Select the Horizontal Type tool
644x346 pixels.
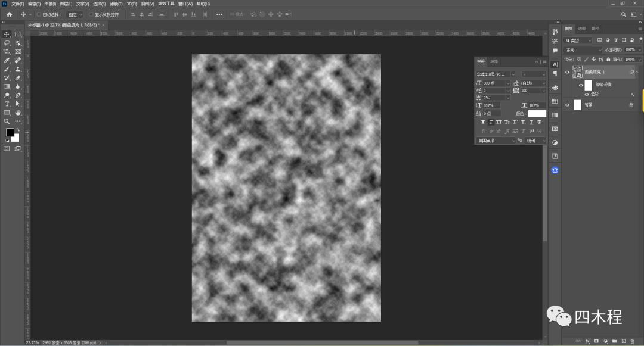pos(7,104)
